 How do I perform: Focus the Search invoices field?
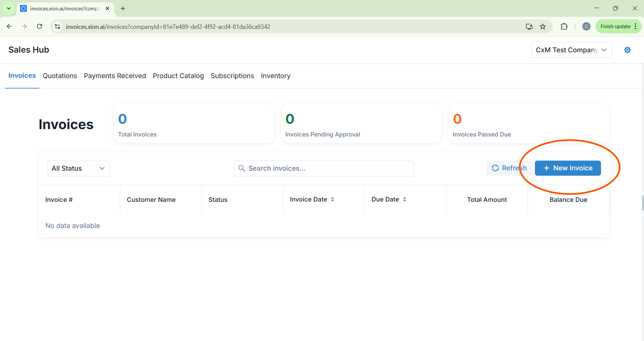324,168
